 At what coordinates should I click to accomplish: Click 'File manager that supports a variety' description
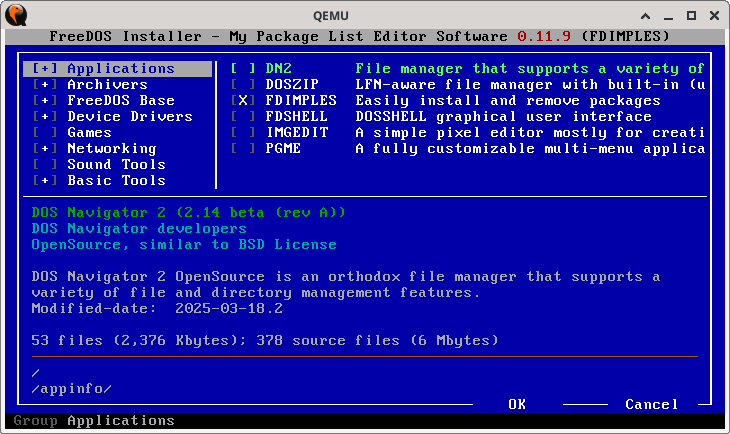click(530, 68)
